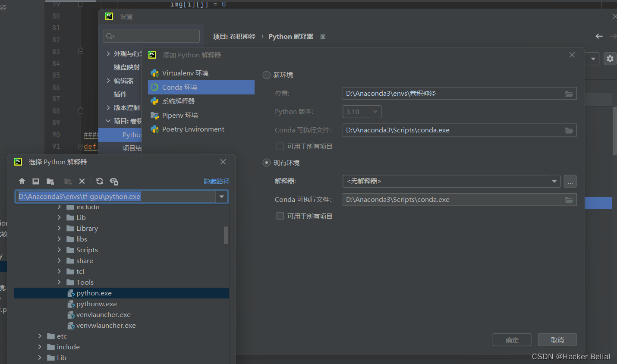Select the 新环境 radio button
Viewport: 617px width, 364px height.
tap(267, 75)
